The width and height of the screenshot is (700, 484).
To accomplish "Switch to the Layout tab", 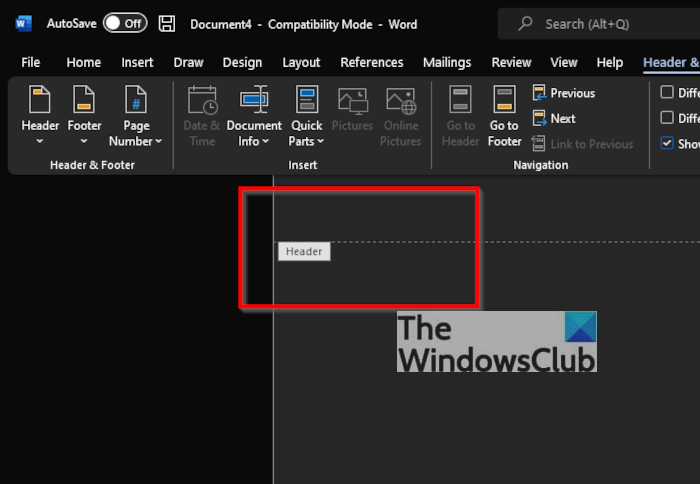I will 301,62.
